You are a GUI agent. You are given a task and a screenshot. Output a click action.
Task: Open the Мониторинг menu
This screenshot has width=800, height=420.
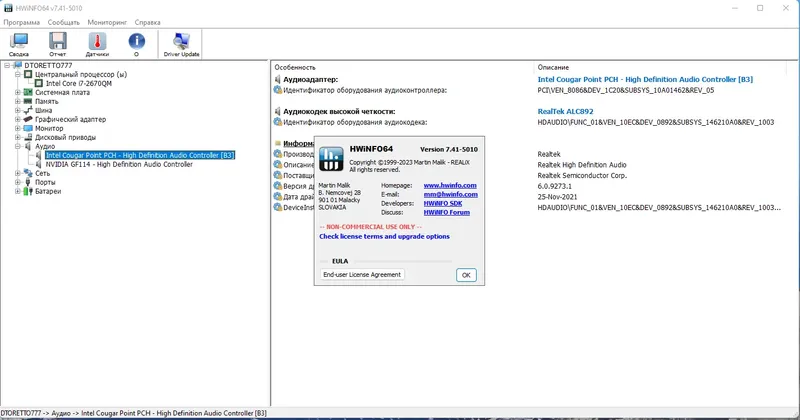click(107, 22)
